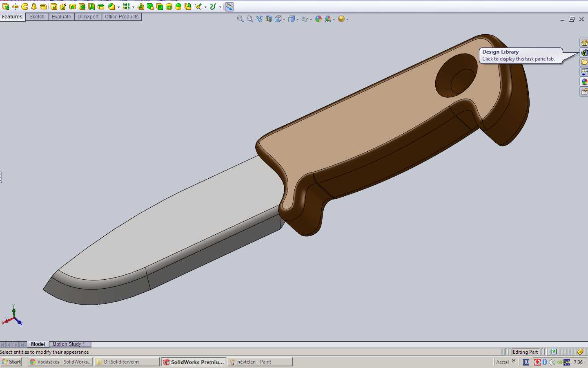This screenshot has height=368, width=588.
Task: Click the Display Style cube icon
Action: point(292,19)
